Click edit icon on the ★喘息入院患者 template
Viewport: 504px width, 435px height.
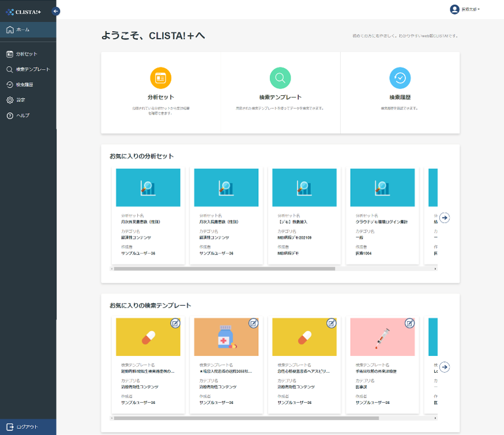(x=253, y=323)
